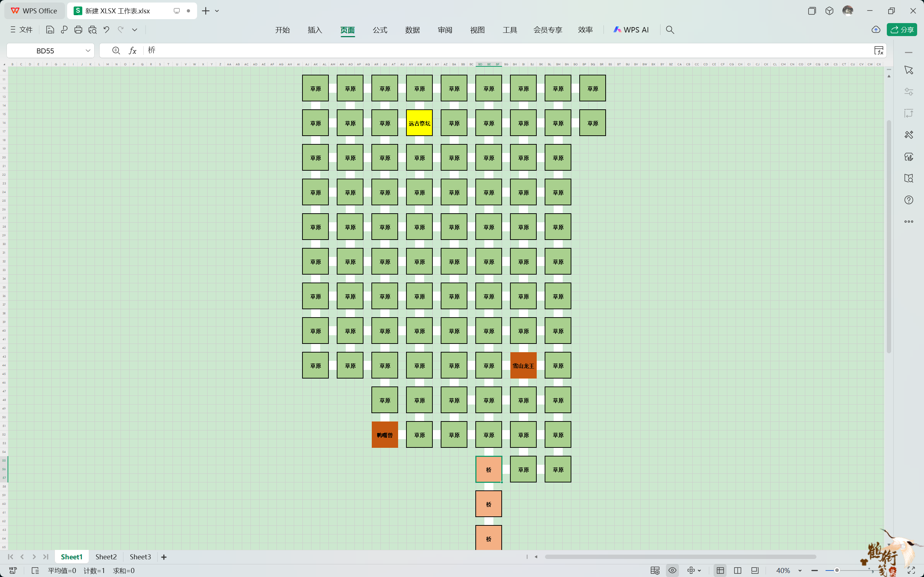Open the selection pane arrow icon
Image resolution: width=924 pixels, height=577 pixels.
[909, 70]
